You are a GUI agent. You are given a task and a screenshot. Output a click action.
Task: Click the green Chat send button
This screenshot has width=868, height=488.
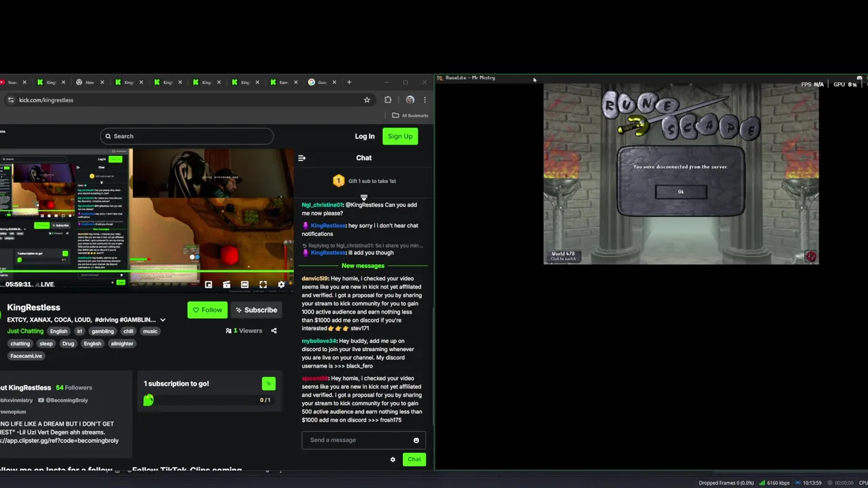(x=414, y=460)
